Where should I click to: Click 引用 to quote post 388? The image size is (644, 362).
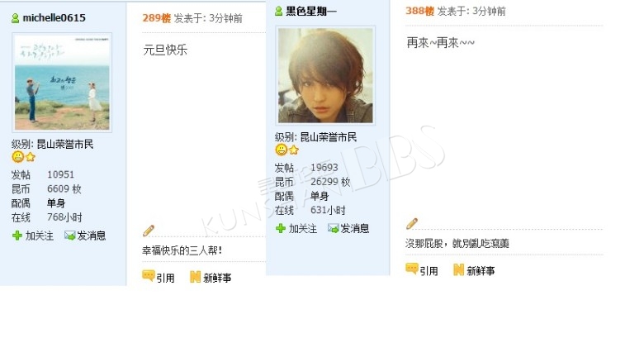tap(429, 271)
